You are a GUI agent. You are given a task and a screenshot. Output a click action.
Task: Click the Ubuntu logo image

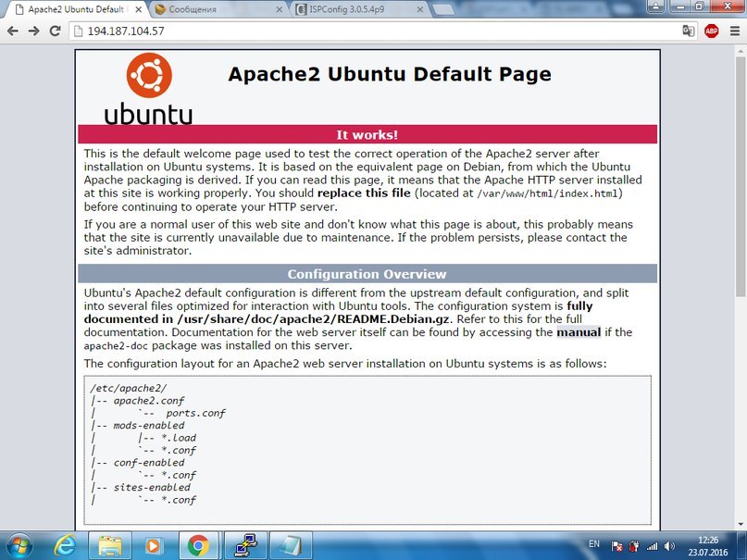[x=149, y=89]
